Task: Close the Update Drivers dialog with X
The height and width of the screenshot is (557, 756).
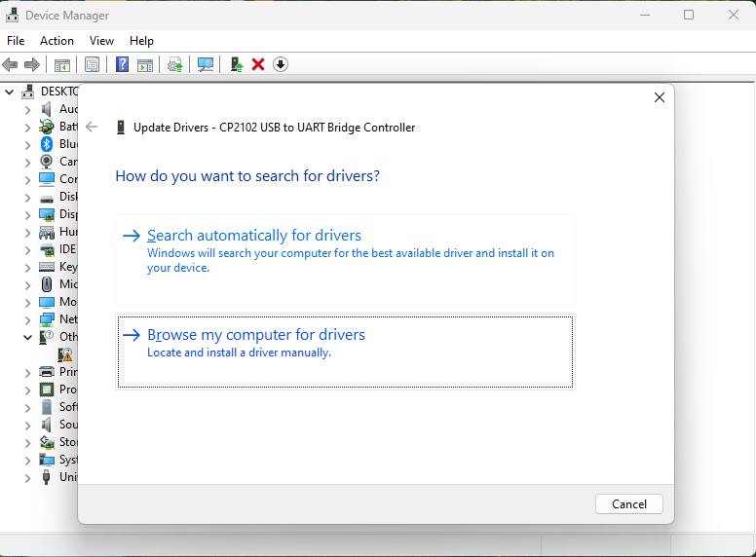Action: pos(660,97)
